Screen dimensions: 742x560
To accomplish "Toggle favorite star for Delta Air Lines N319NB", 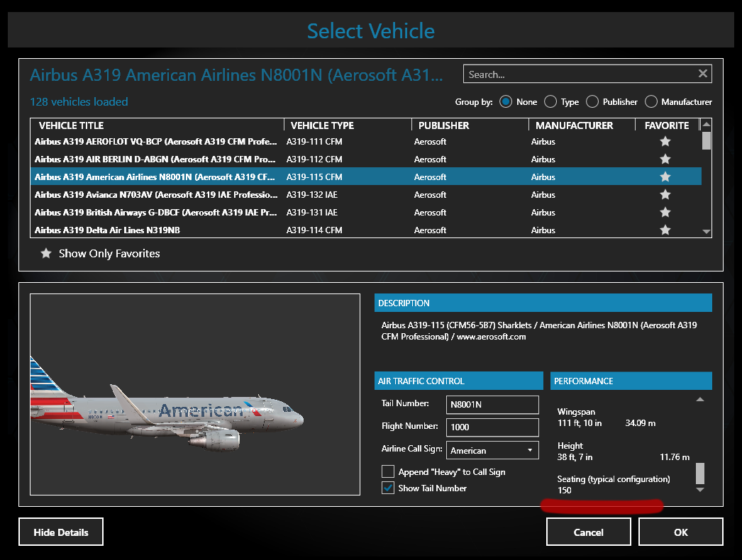I will click(665, 230).
